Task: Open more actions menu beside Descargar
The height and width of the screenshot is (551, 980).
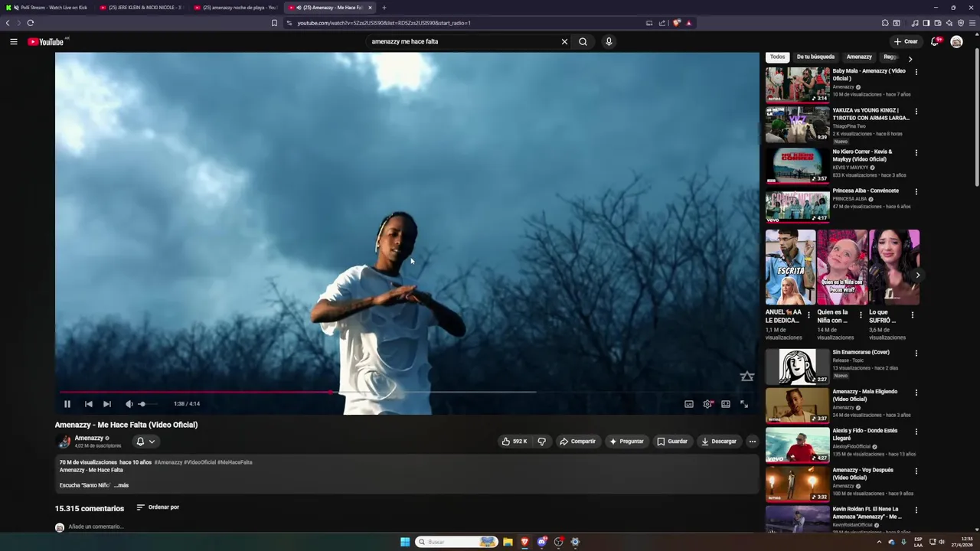Action: (x=752, y=442)
